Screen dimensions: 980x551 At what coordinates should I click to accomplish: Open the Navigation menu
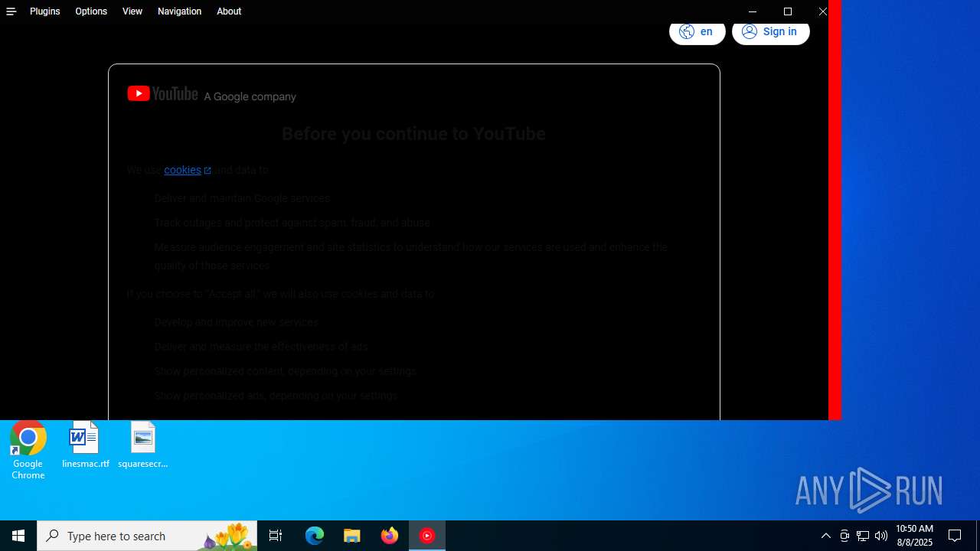click(x=179, y=11)
